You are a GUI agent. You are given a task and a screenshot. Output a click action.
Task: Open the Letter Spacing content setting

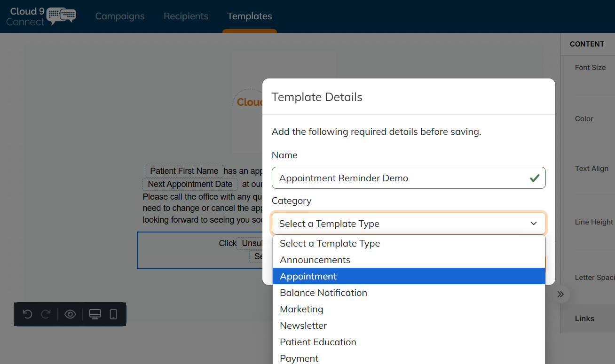(x=594, y=277)
